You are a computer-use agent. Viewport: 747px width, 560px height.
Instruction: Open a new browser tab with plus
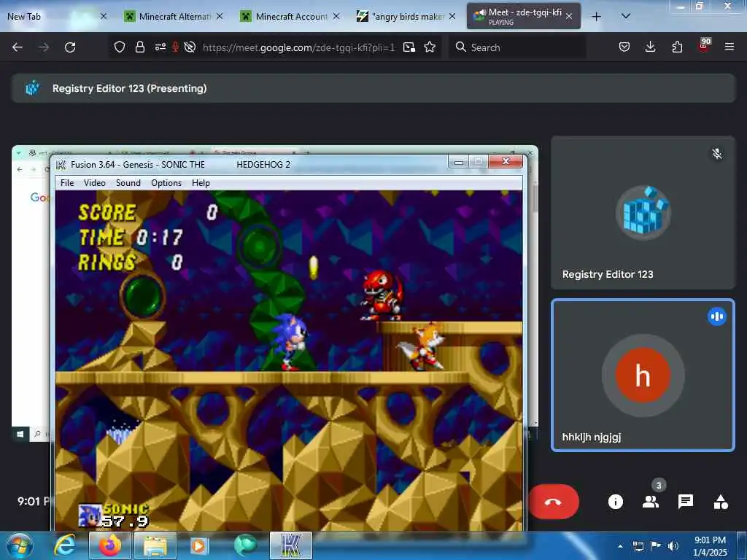596,17
